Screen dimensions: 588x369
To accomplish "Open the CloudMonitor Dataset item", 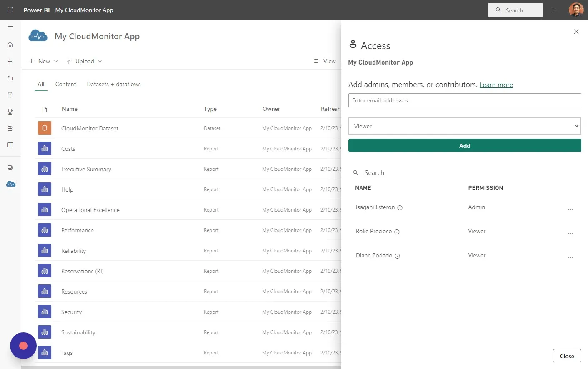I will tap(90, 128).
